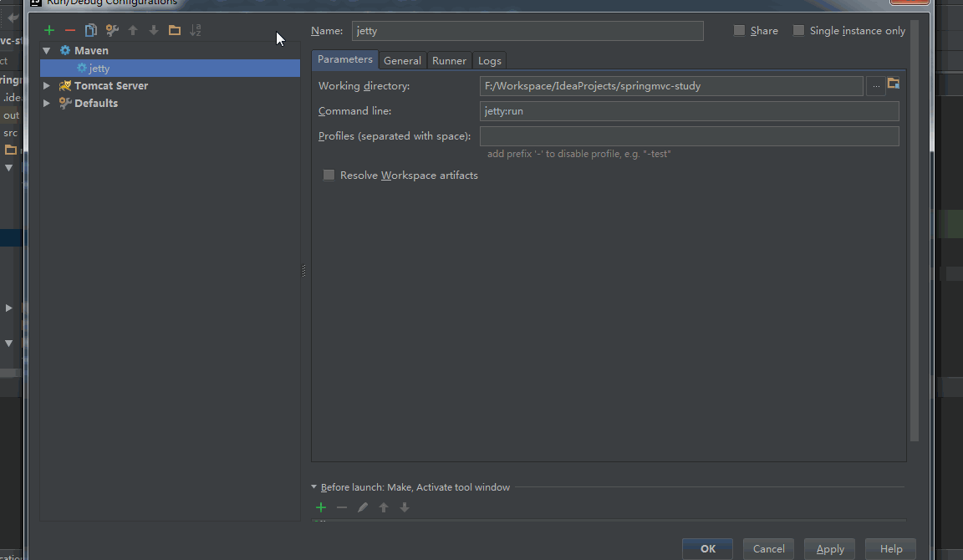Switch to the General tab
The height and width of the screenshot is (560, 963).
tap(402, 61)
